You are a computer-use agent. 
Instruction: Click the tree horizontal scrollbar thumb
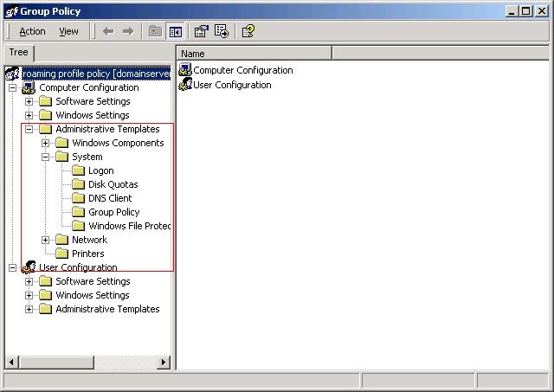[x=56, y=362]
